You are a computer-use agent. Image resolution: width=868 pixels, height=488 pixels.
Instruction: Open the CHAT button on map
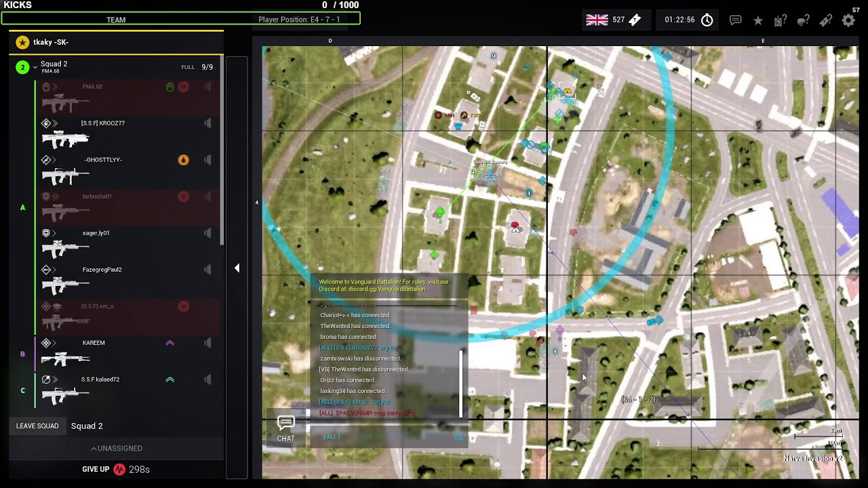point(285,429)
